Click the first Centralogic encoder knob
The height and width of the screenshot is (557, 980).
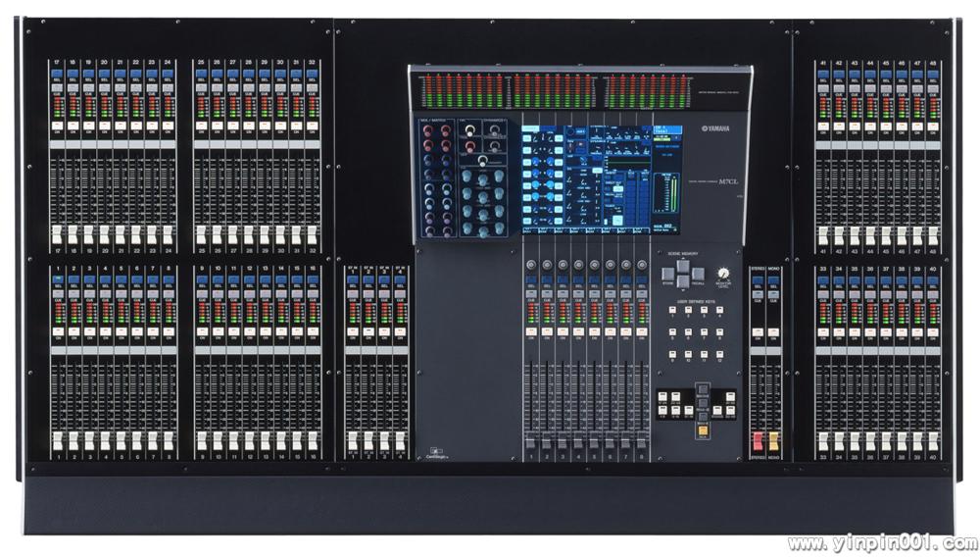[x=531, y=266]
